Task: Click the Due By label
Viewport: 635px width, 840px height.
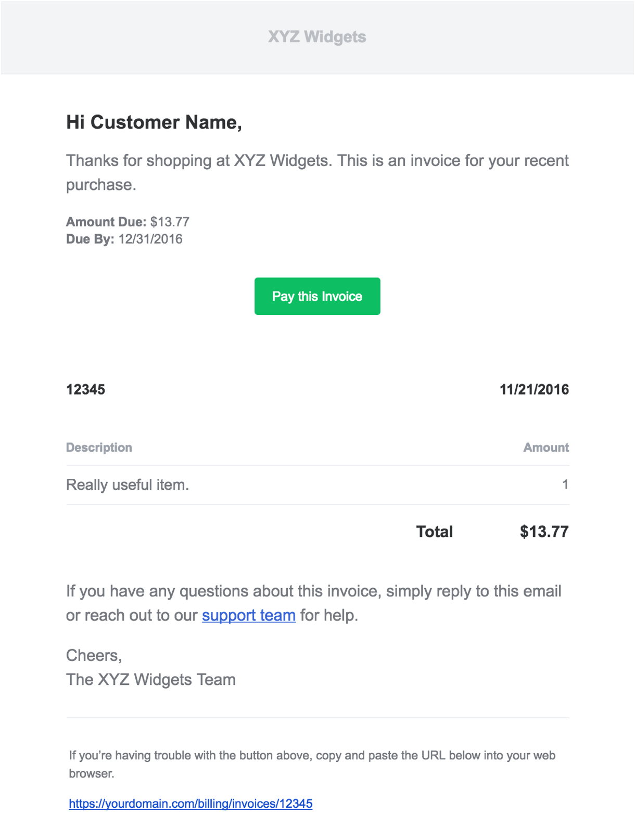Action: (90, 239)
